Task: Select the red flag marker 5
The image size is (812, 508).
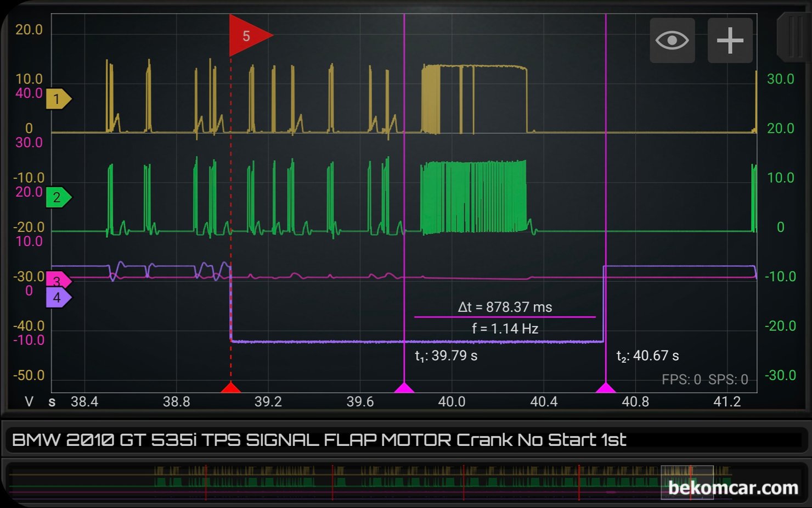Action: click(x=250, y=36)
